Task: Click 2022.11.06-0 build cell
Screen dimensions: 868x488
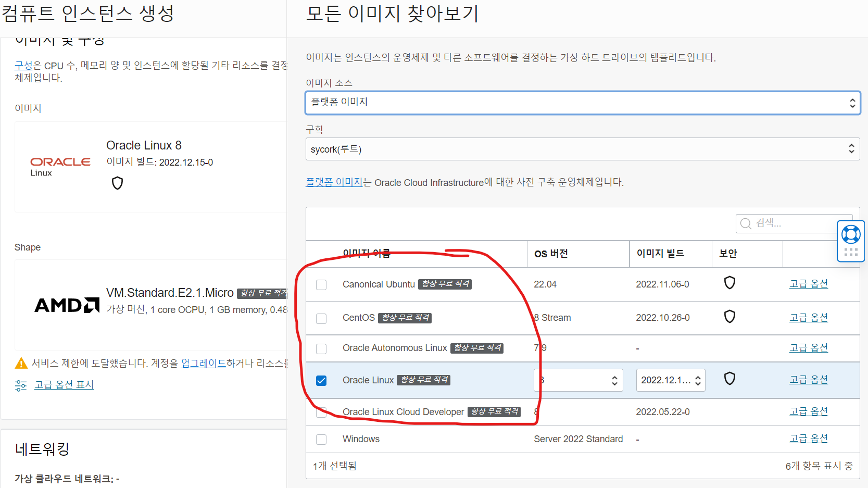Action: 662,284
